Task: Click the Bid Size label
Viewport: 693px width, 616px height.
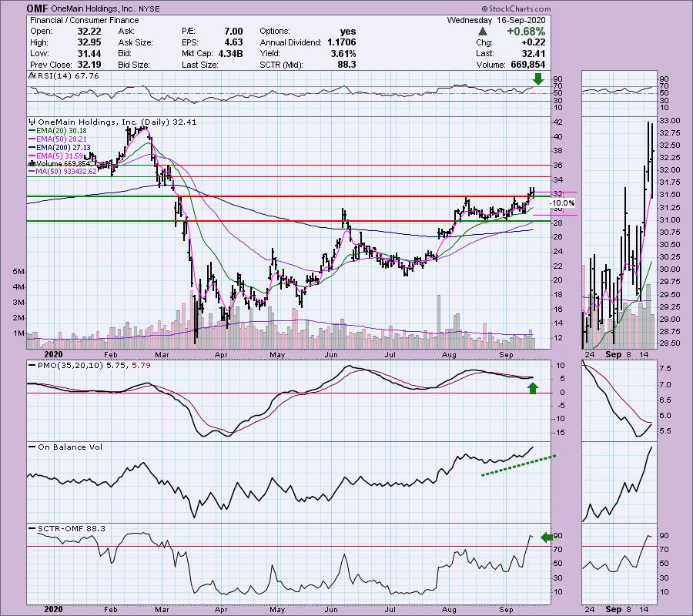Action: (x=134, y=65)
